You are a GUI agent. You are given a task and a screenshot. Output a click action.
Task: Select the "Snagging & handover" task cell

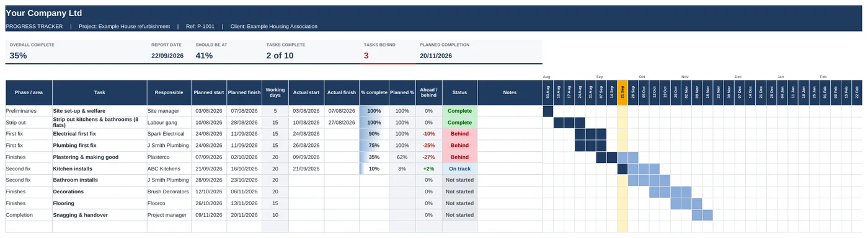coord(99,215)
